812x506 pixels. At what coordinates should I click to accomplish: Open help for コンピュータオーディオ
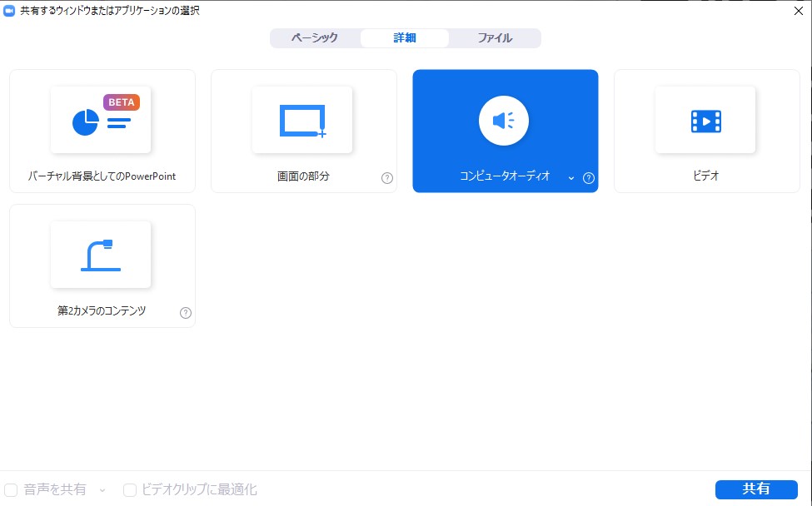(588, 178)
